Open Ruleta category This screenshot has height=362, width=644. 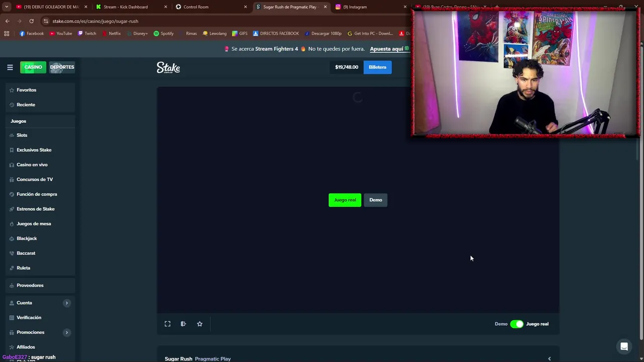click(40, 268)
